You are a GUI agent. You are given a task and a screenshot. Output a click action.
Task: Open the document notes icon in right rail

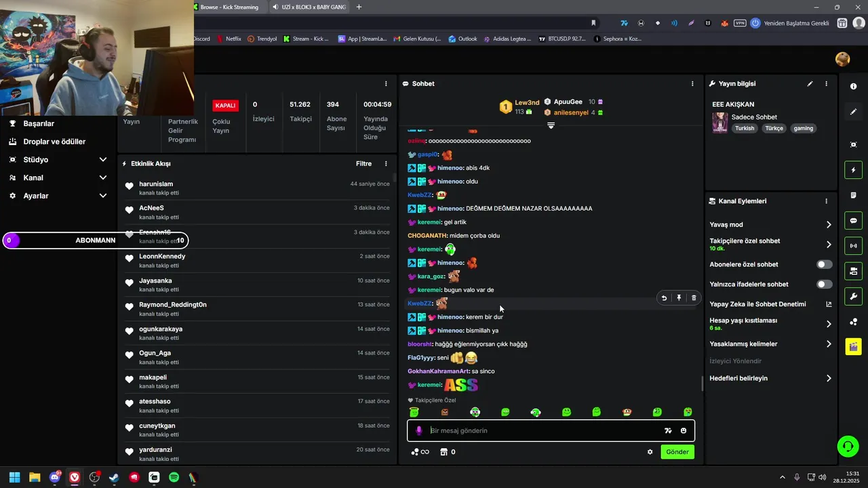pyautogui.click(x=853, y=195)
